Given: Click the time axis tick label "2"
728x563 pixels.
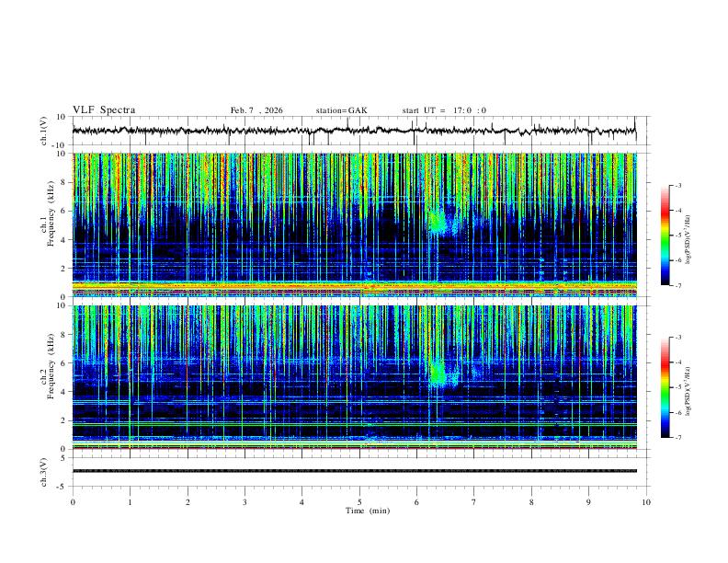Looking at the screenshot, I should click(188, 502).
